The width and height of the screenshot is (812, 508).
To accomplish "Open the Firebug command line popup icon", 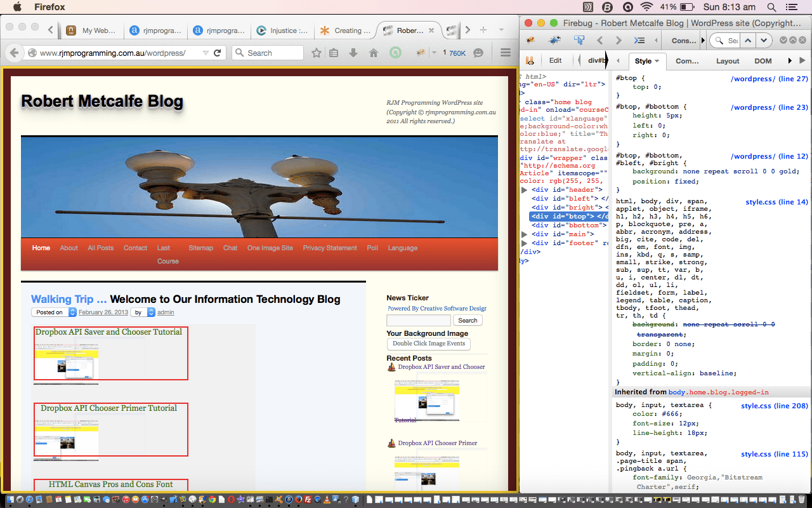I will click(x=639, y=40).
